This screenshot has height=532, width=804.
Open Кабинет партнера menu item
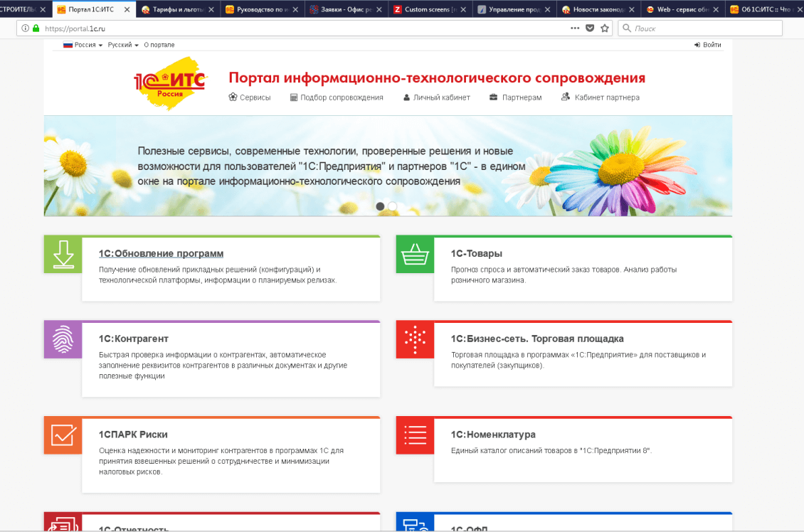(601, 97)
